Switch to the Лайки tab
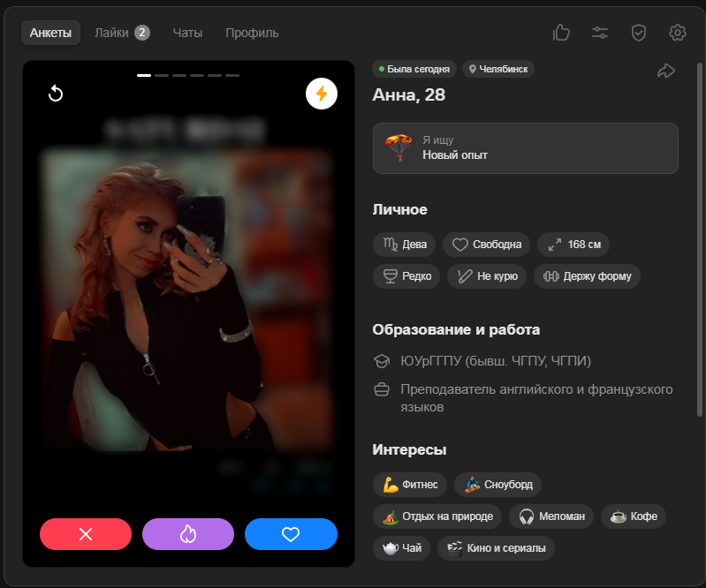The width and height of the screenshot is (706, 588). 122,33
